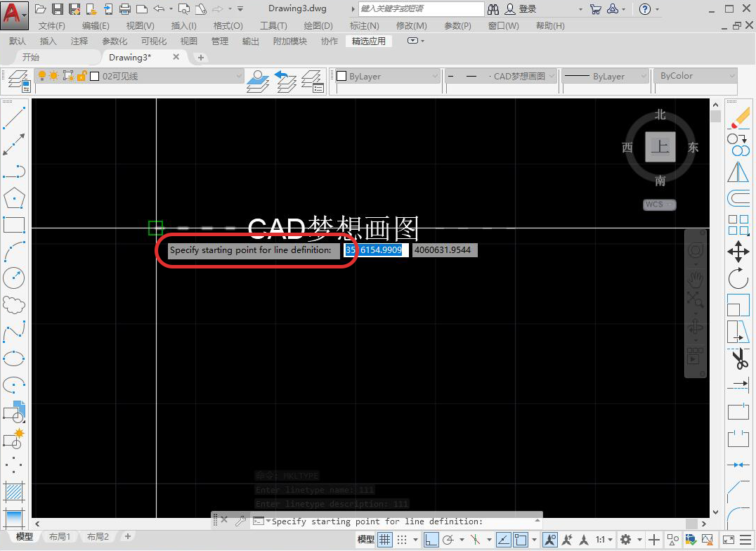Click the Y coordinate field 4060631.9544
Viewport: 756px width, 551px height.
click(445, 250)
